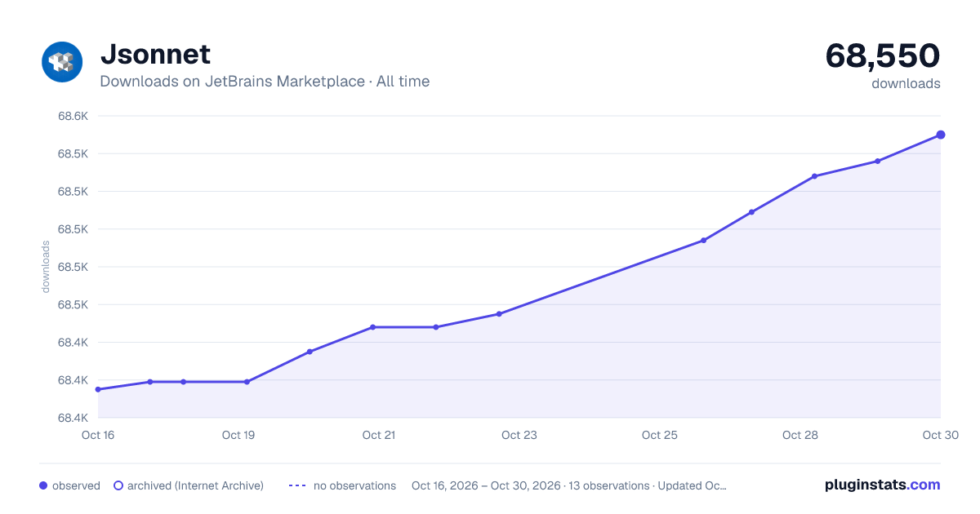Click the hollow archived legend circle
Viewport: 980px width, 514px height.
tap(118, 485)
